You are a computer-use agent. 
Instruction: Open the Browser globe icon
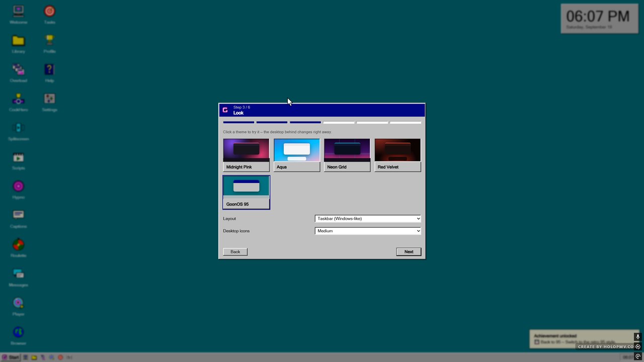[18, 335]
